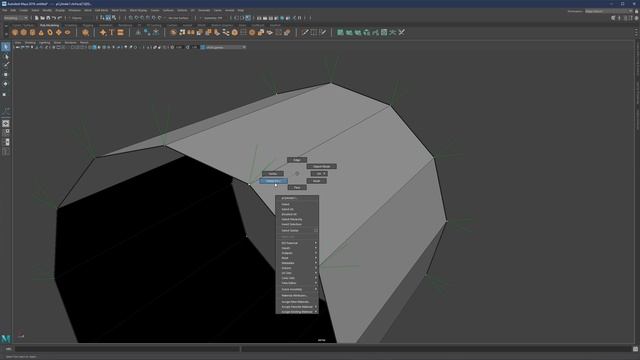This screenshot has height=360, width=640.
Task: Click the Redo arrow in status line
Action: 60,18
